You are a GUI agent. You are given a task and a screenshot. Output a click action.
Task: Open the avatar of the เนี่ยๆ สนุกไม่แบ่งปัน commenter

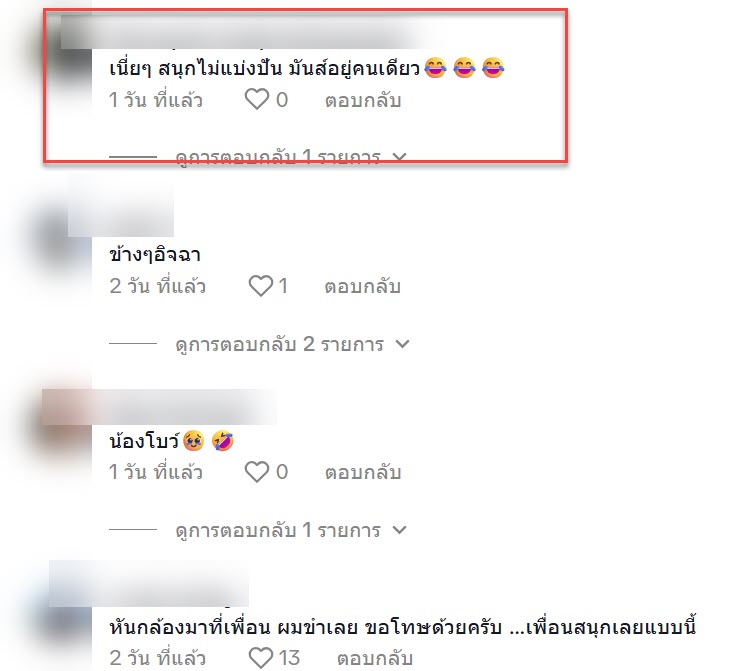72,53
